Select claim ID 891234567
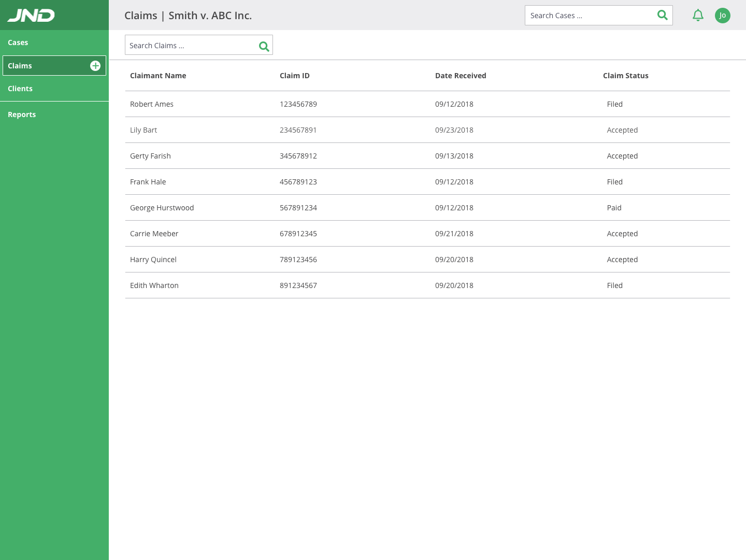Screen dimensions: 746x560 coord(298,285)
